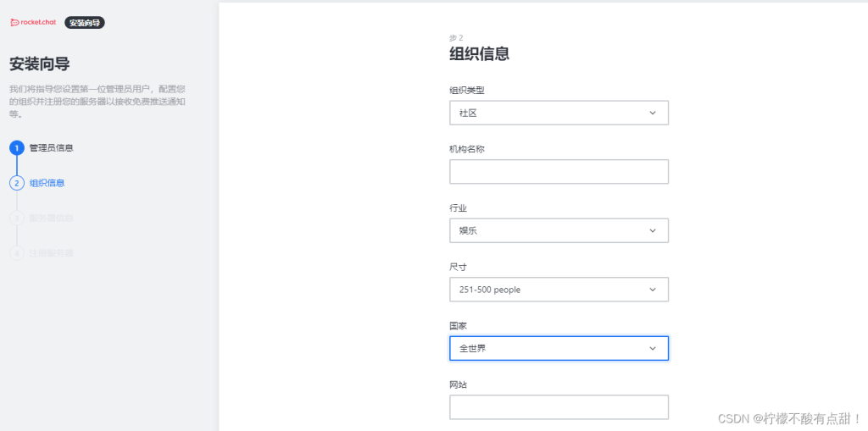
Task: Select step 2 circle for 组织信息
Action: 17,183
